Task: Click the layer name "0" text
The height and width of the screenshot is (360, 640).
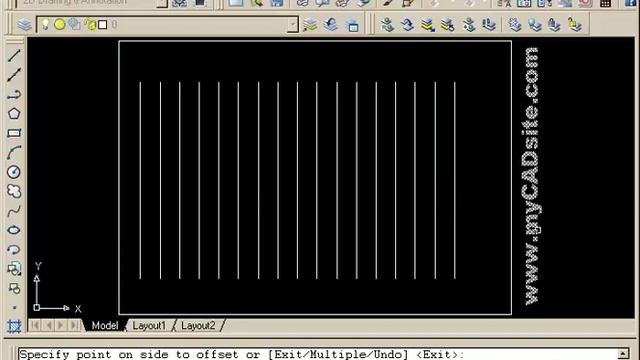Action: point(114,24)
